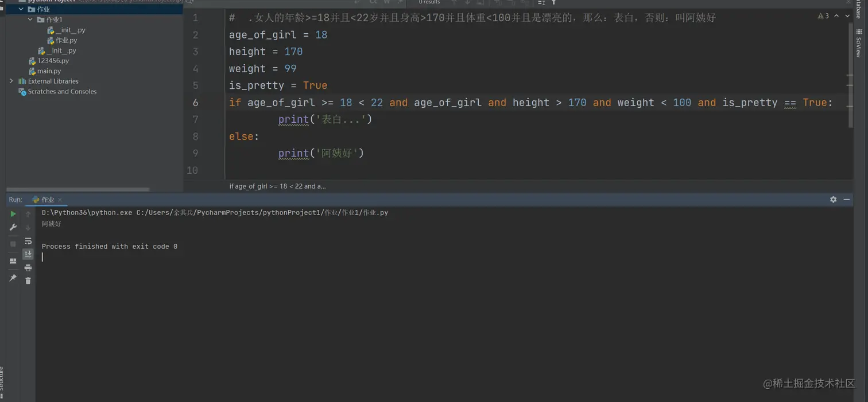Select the External Libraries label

(53, 81)
